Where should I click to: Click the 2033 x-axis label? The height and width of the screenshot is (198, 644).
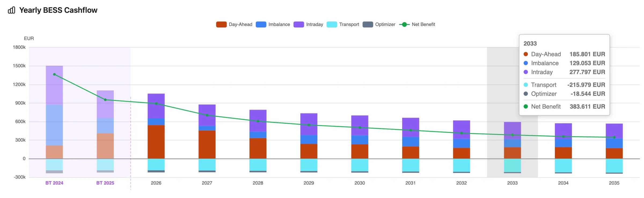(513, 183)
